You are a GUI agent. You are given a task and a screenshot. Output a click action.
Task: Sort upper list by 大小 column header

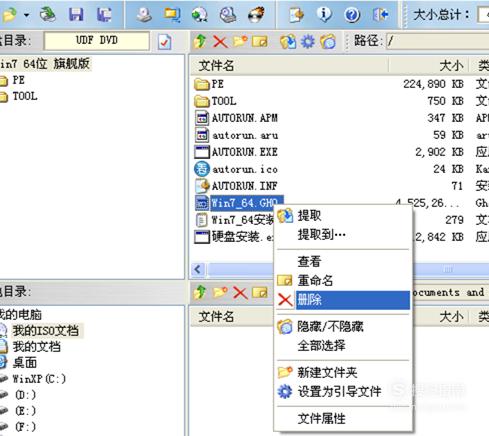(428, 66)
